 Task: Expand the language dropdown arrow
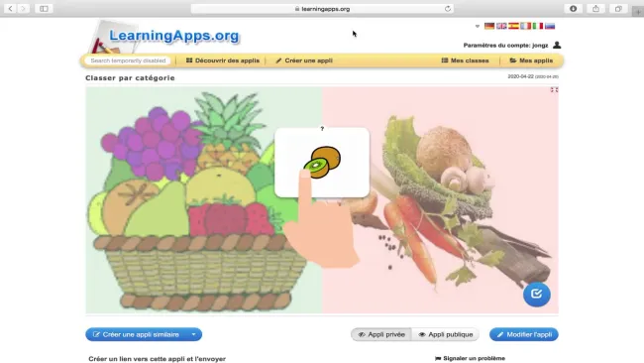[x=478, y=27]
